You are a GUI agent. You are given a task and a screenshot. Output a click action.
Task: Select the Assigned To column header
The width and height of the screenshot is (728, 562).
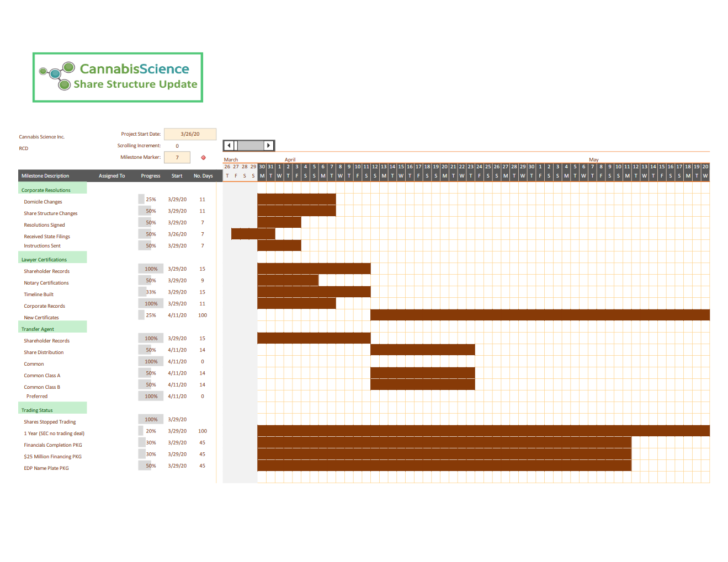tap(111, 175)
